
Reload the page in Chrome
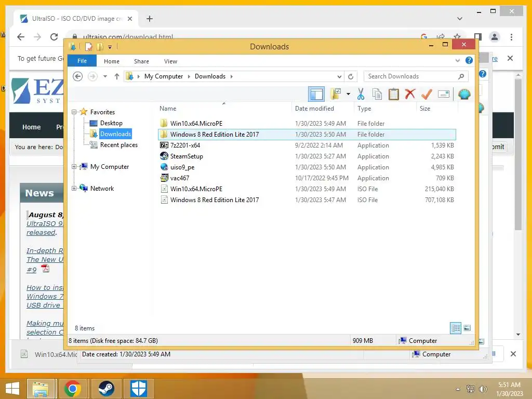54,37
